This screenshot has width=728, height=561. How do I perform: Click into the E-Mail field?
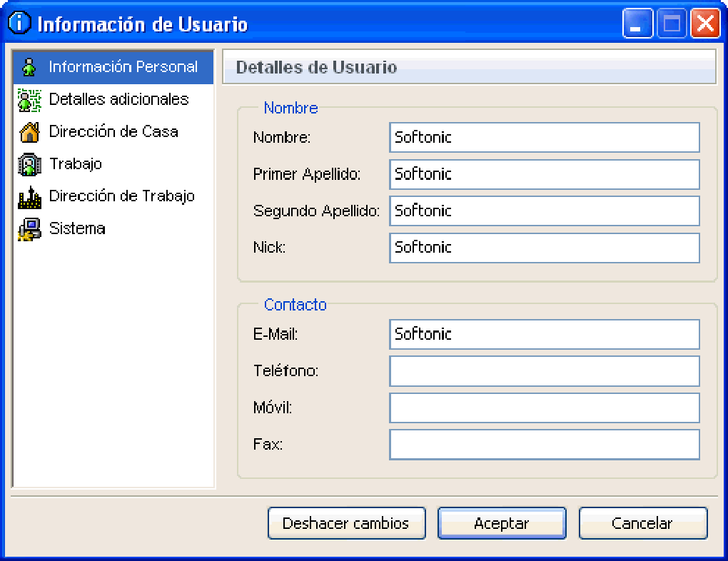[x=544, y=334]
